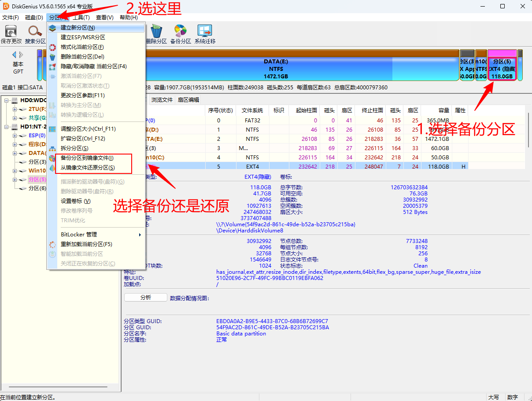The width and height of the screenshot is (532, 401).
Task: Choose 格式化当前分区(F) menu entry
Action: 96,47
